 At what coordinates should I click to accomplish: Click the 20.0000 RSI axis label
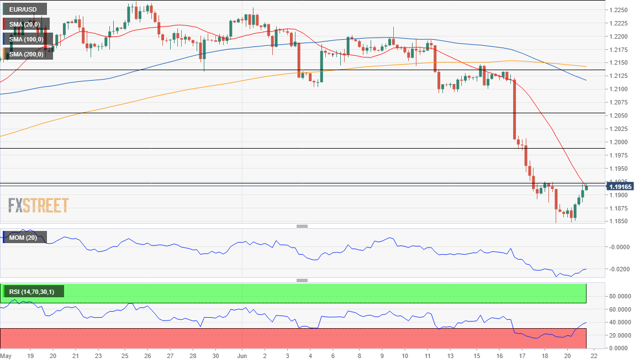click(620, 335)
